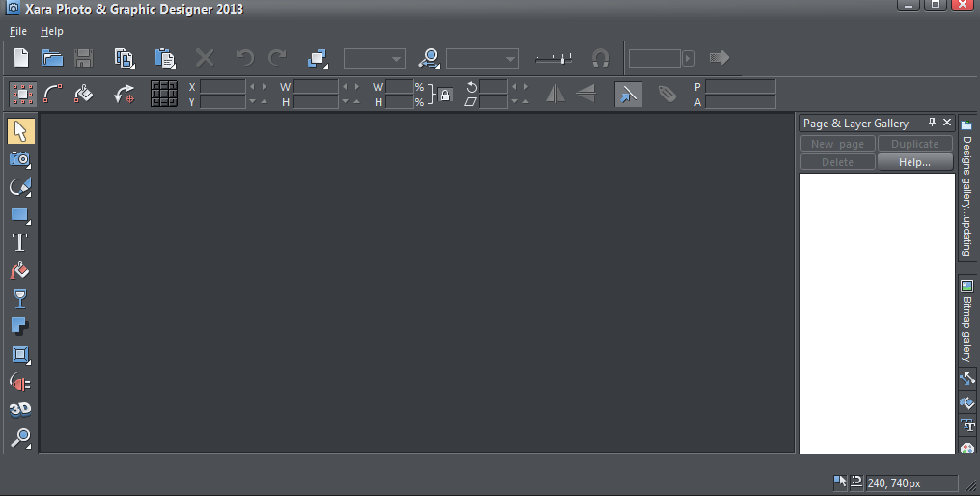Select the Bevel tool
Image resolution: width=980 pixels, height=496 pixels.
tap(20, 354)
